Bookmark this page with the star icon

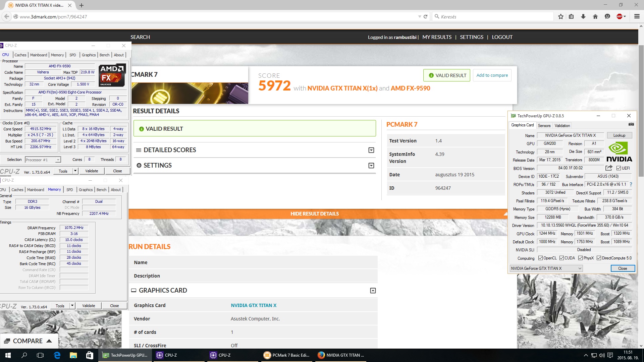click(x=561, y=16)
